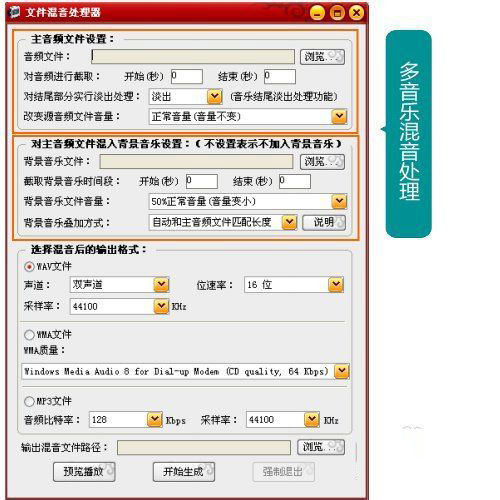
Task: Click the main 音频文件 path field
Action: 193,57
